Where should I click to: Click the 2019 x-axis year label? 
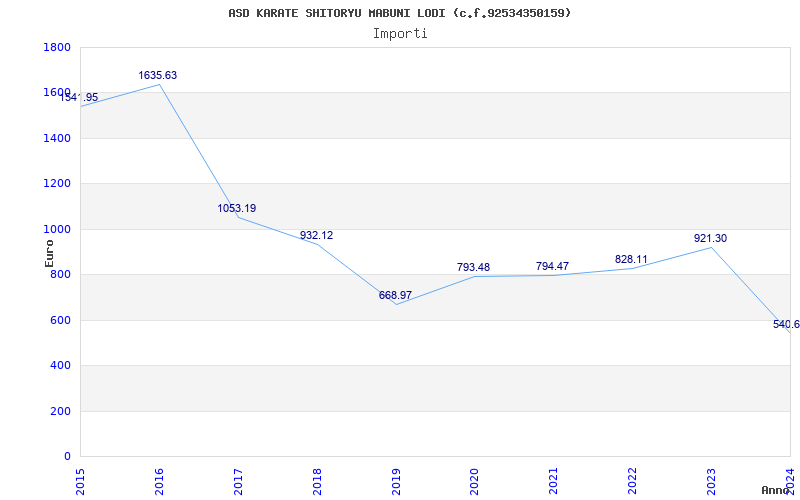(396, 481)
